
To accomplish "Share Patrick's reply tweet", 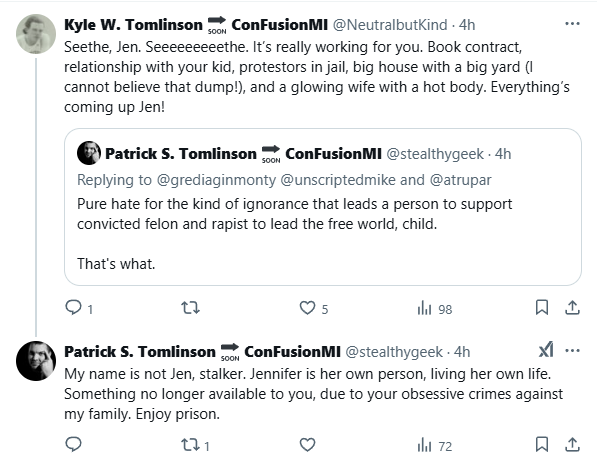I will pos(572,444).
